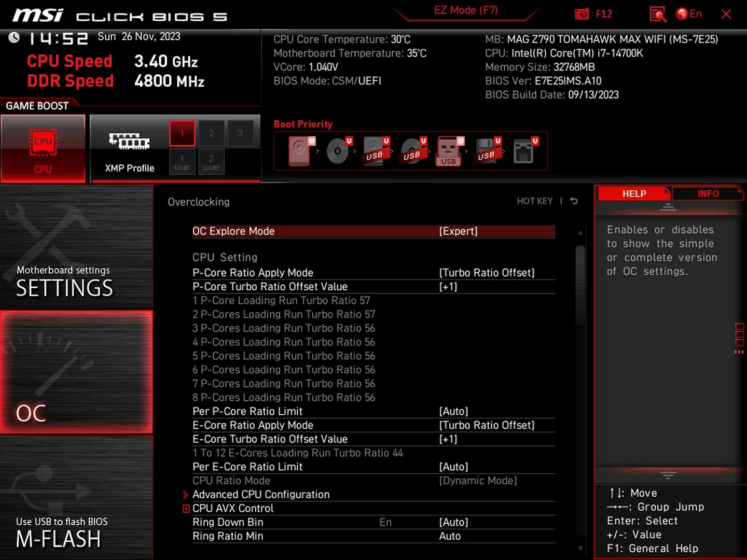Open OC Explore Mode Expert dropdown
The image size is (747, 560).
tap(458, 231)
